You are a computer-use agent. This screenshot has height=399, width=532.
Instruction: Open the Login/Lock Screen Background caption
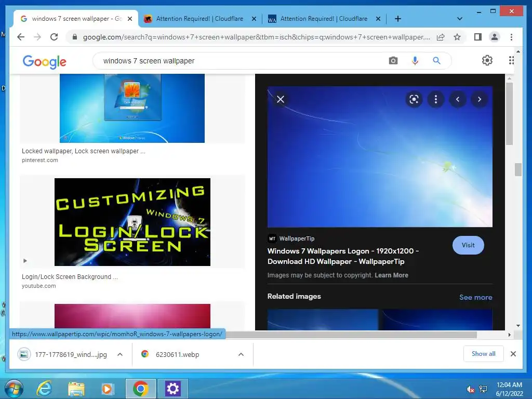click(x=70, y=277)
